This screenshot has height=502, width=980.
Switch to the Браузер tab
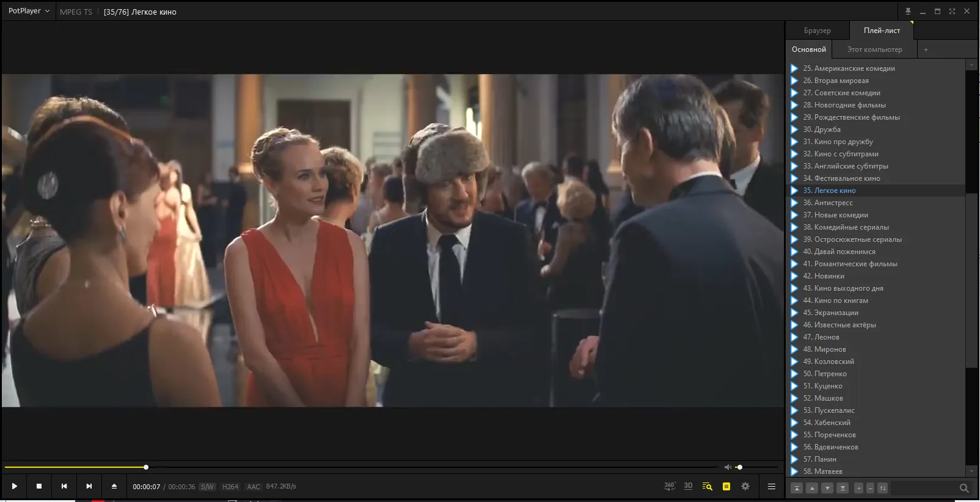[x=817, y=31]
